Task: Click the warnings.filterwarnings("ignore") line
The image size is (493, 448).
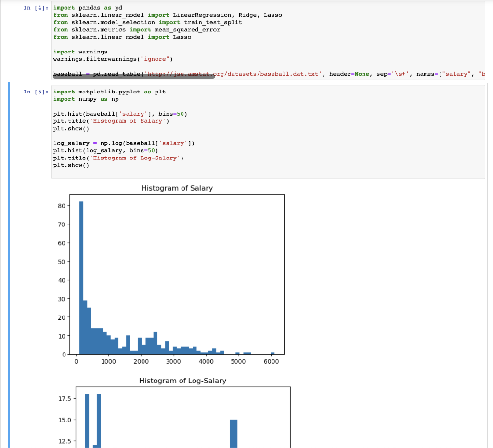Action: point(113,59)
